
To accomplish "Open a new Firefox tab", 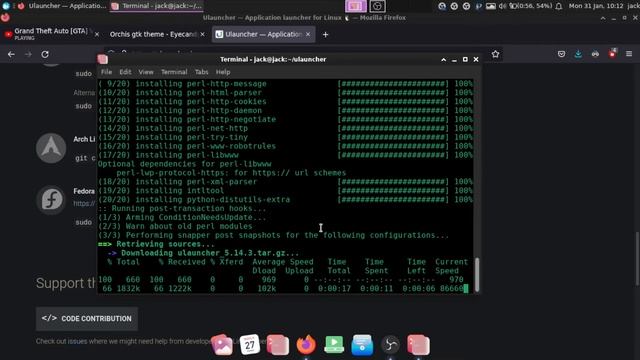I will [325, 35].
